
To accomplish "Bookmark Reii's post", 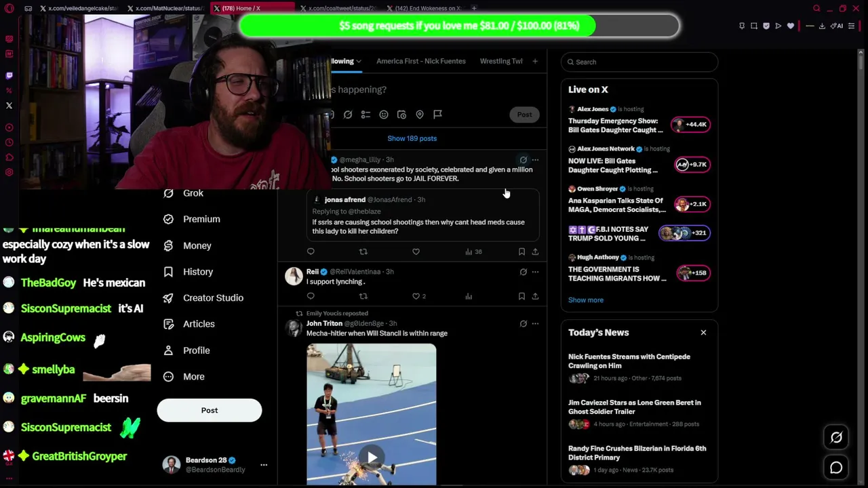I will tap(521, 296).
